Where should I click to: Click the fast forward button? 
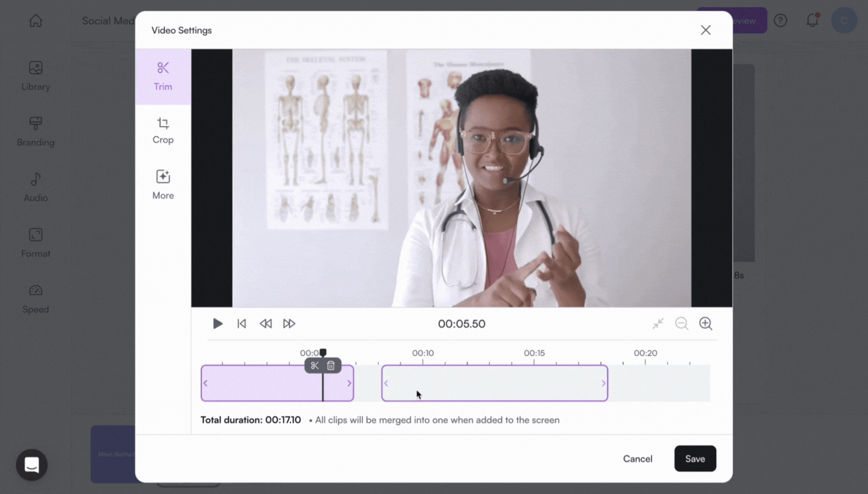pos(289,324)
